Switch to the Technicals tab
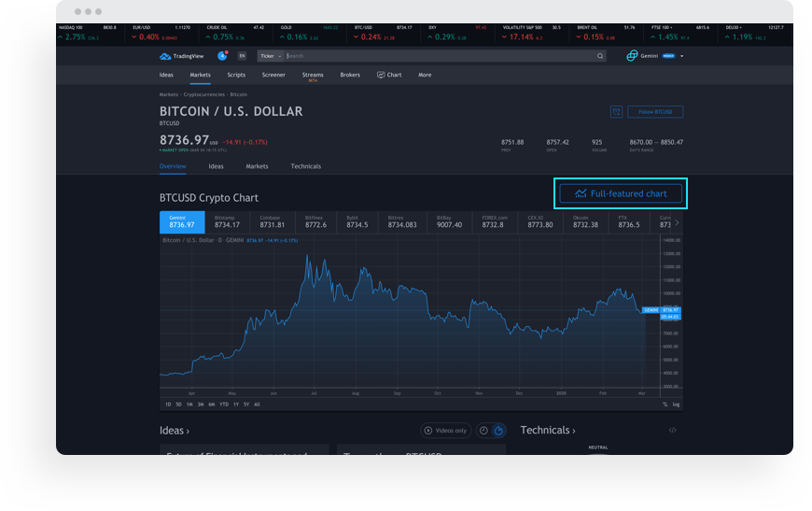This screenshot has height=511, width=812. (305, 166)
